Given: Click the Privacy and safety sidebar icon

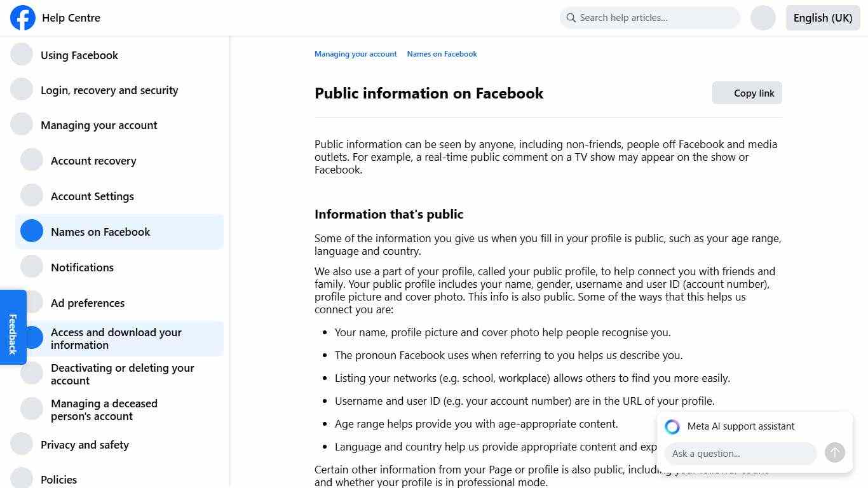Looking at the screenshot, I should [x=22, y=443].
